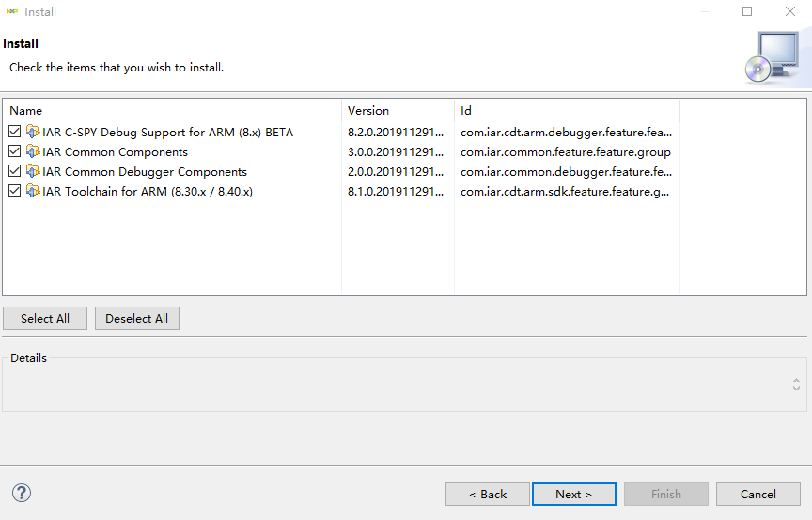Image resolution: width=812 pixels, height=520 pixels.
Task: Click inside the Details text area
Action: 397,384
